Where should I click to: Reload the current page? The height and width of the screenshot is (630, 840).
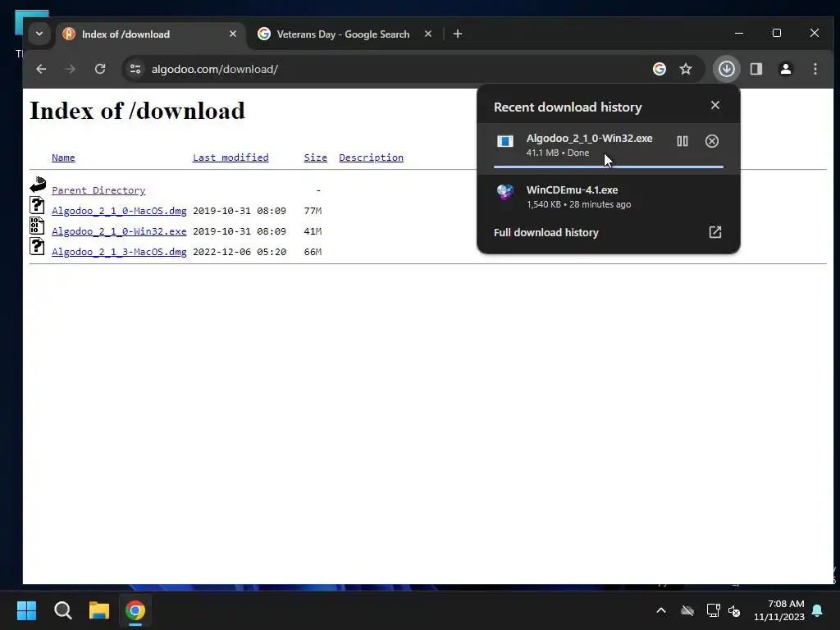pos(100,69)
